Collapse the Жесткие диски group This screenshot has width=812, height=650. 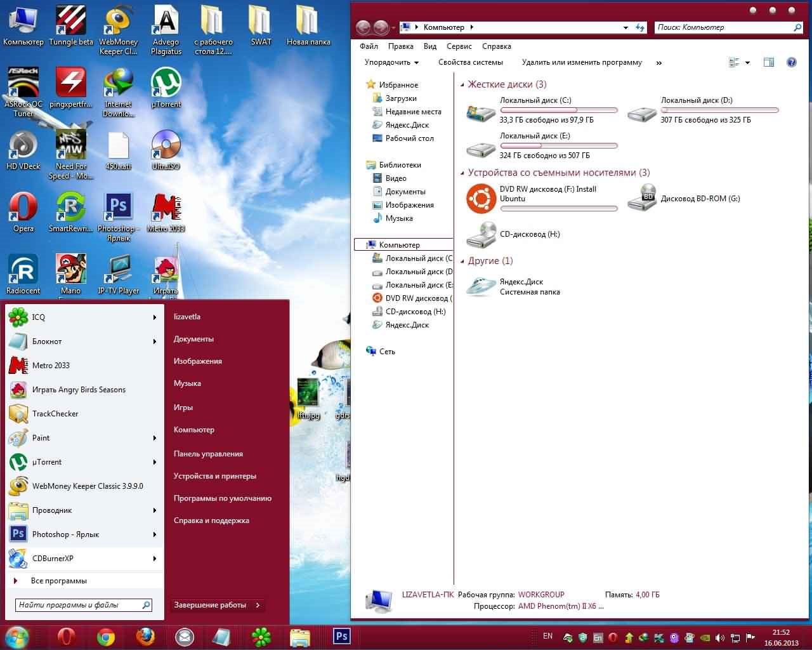click(x=462, y=84)
